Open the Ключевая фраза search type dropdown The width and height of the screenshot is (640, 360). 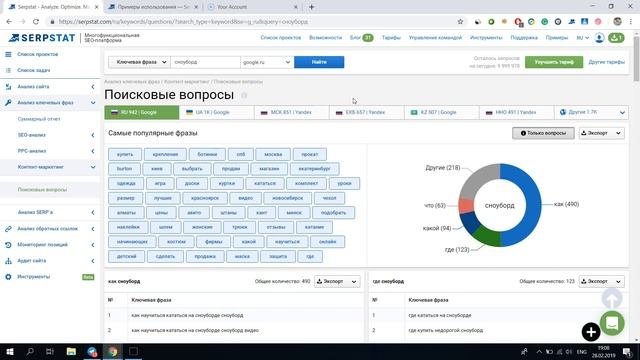click(139, 62)
